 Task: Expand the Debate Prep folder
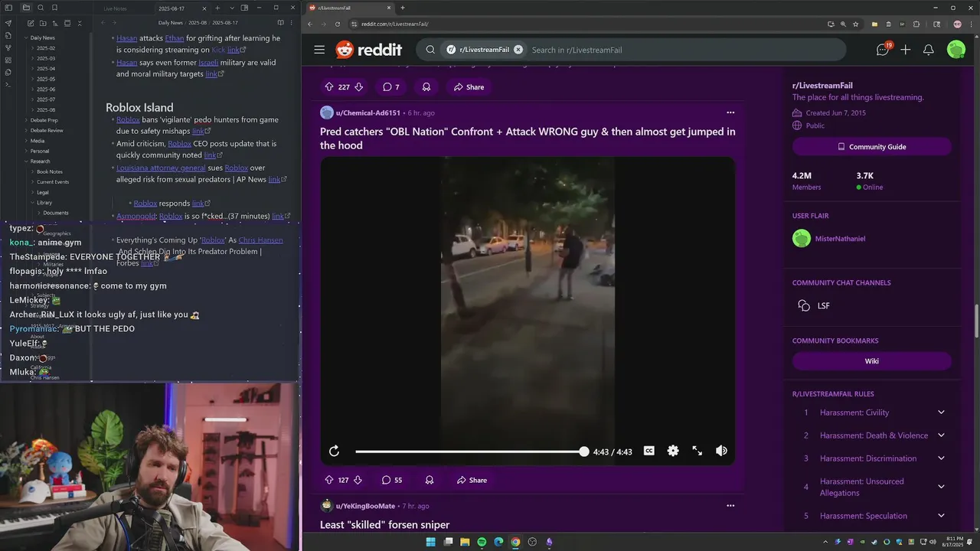click(x=41, y=120)
